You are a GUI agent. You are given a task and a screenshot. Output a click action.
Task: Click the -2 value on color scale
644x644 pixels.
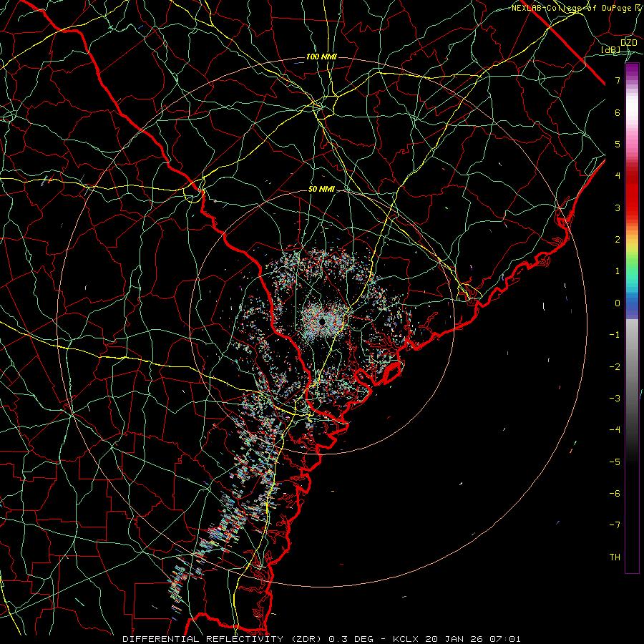pyautogui.click(x=615, y=366)
